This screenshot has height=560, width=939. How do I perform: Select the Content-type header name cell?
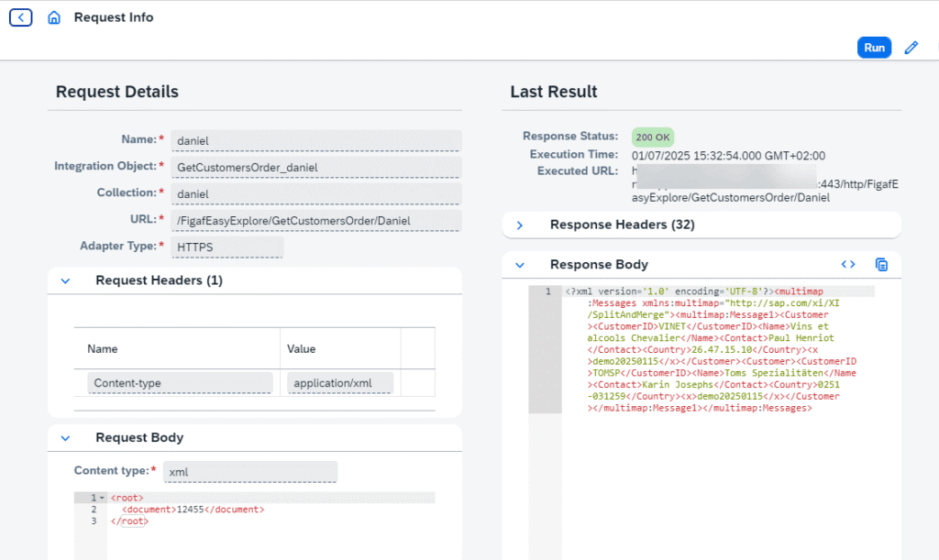(x=181, y=383)
